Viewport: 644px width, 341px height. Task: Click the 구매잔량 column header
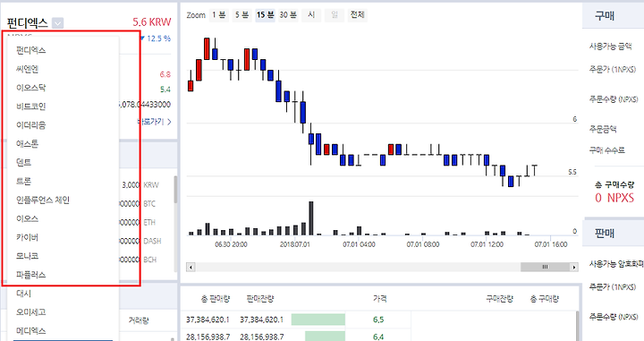[x=499, y=299]
